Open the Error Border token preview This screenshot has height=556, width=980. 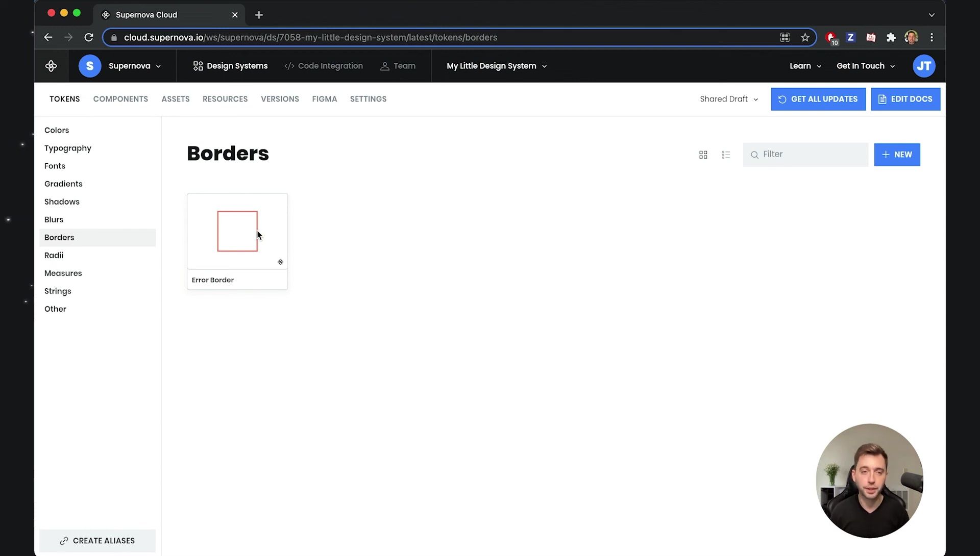[x=237, y=231]
